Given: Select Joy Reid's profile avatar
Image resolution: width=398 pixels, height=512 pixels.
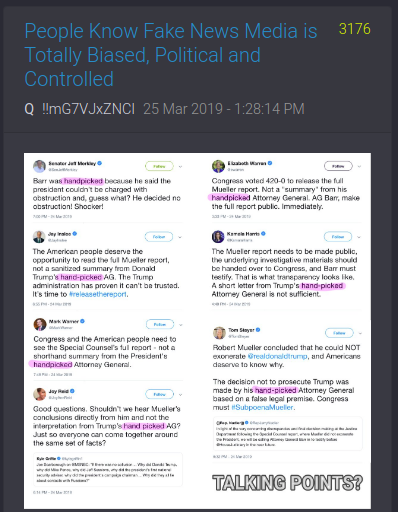Looking at the screenshot, I should [x=40, y=394].
